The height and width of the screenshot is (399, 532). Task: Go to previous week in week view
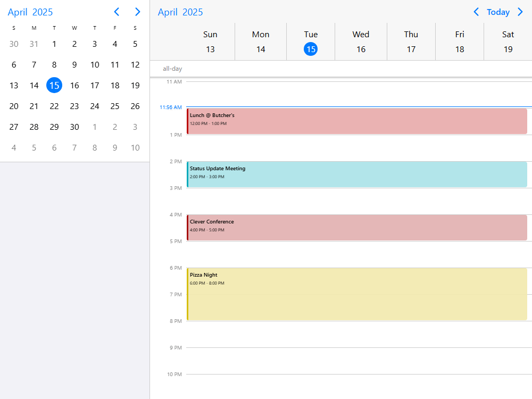coord(476,12)
